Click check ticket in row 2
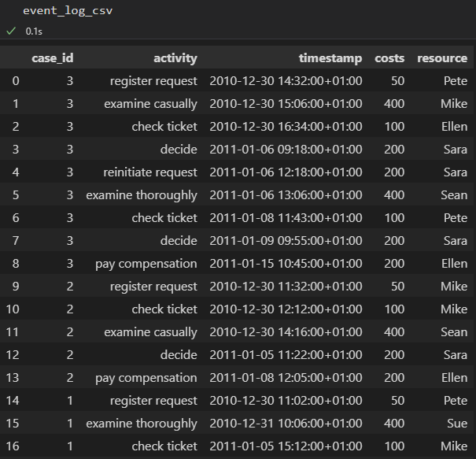The image size is (476, 459). [x=164, y=127]
